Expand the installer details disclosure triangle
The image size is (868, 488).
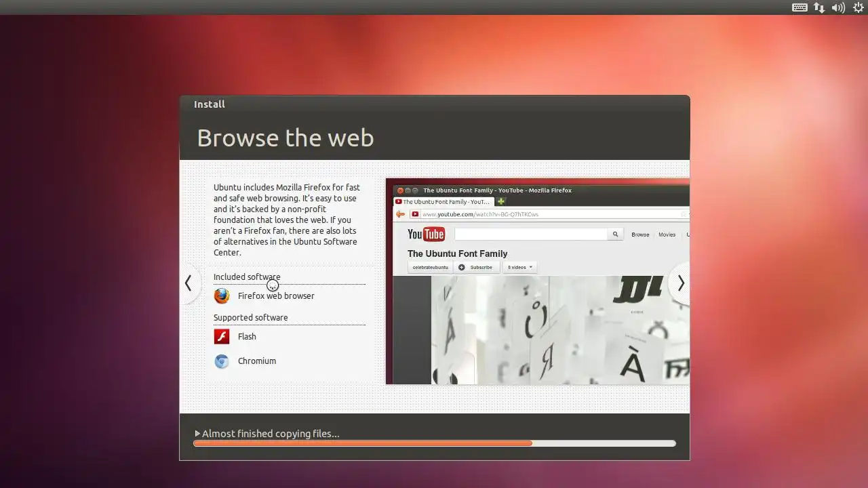(197, 434)
